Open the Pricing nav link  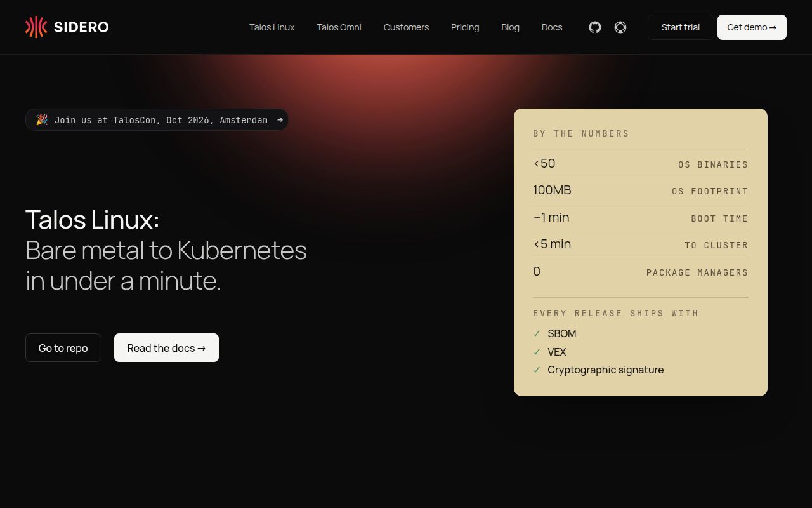[465, 27]
